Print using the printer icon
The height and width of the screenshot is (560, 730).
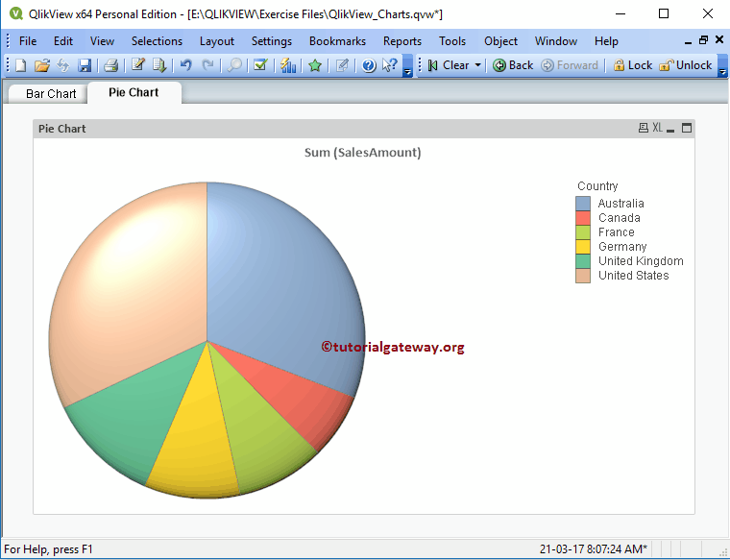(110, 65)
